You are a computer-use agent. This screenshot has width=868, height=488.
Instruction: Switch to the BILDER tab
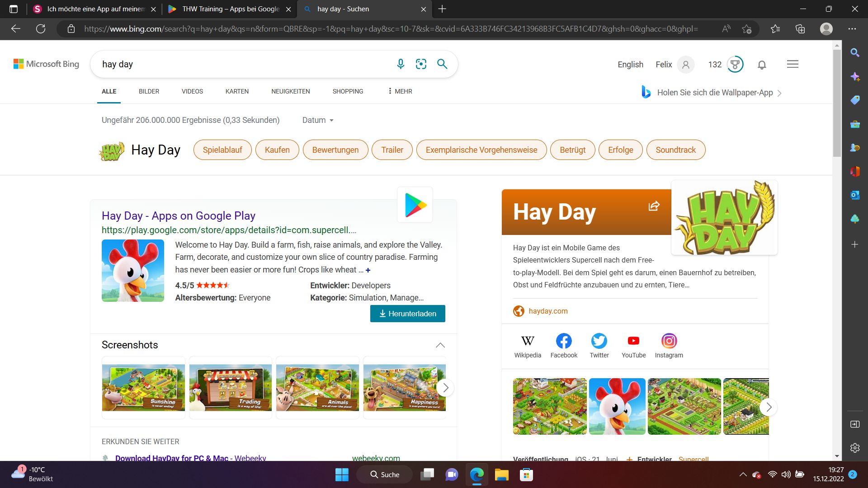tap(149, 91)
